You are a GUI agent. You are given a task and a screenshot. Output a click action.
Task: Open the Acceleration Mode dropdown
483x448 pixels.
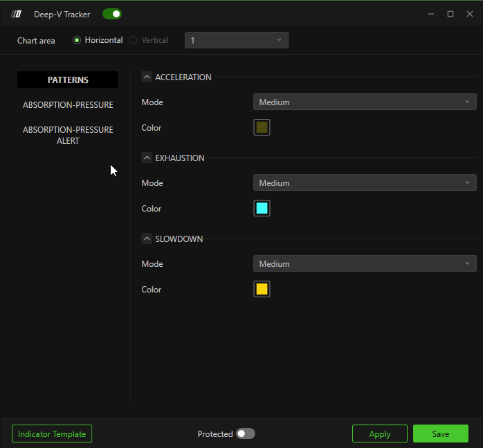tap(364, 102)
